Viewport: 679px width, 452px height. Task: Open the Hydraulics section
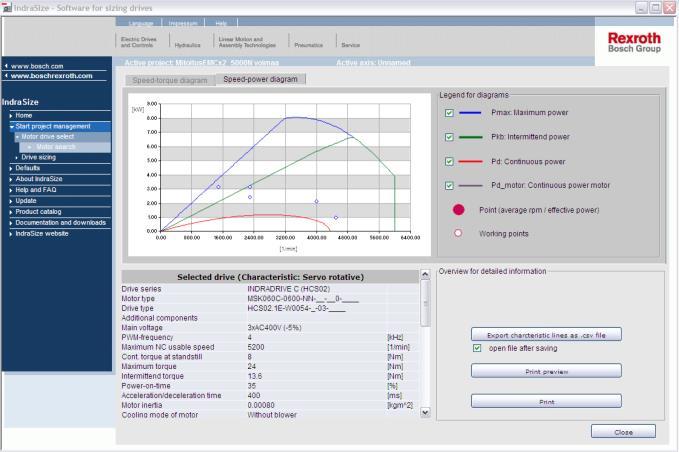click(187, 45)
